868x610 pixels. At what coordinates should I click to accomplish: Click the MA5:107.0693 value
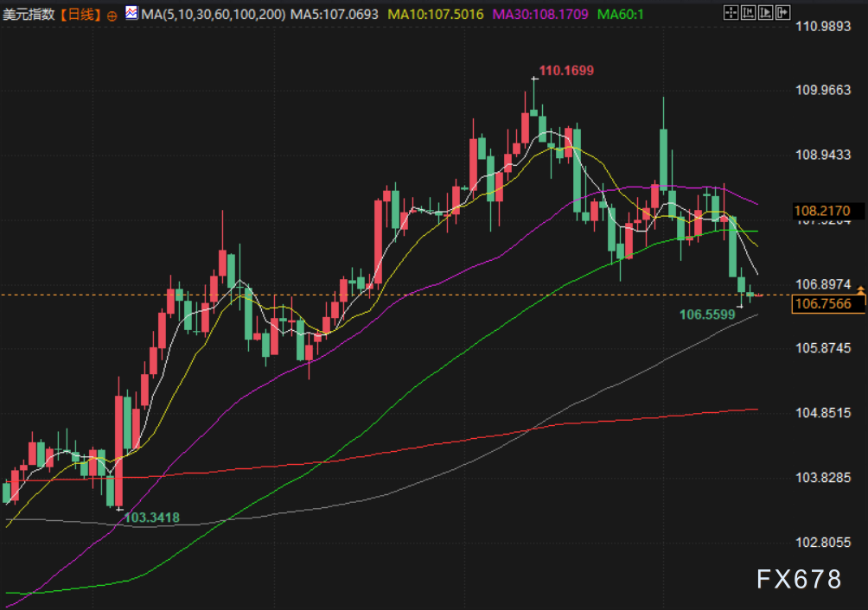tap(335, 15)
